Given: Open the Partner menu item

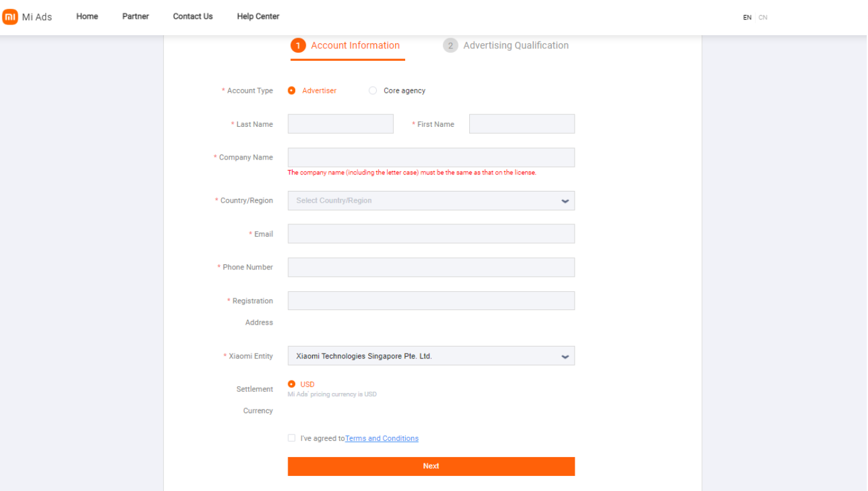Looking at the screenshot, I should click(x=136, y=16).
